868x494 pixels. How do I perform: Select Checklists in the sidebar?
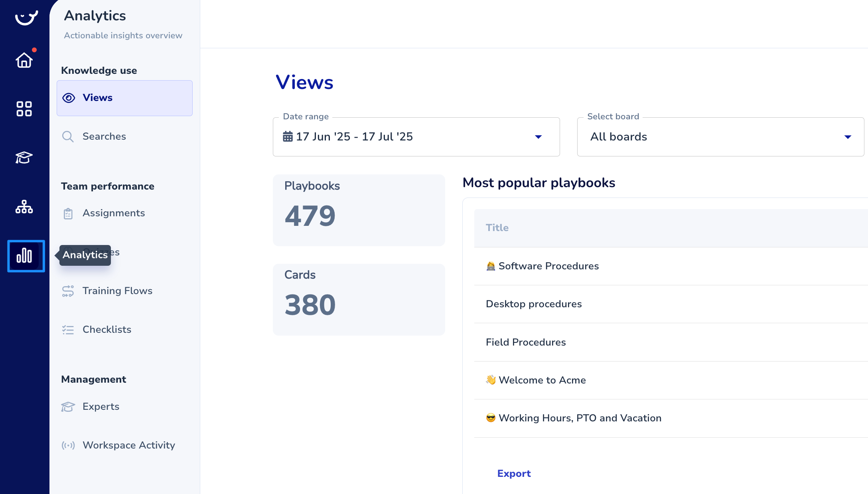pos(107,330)
